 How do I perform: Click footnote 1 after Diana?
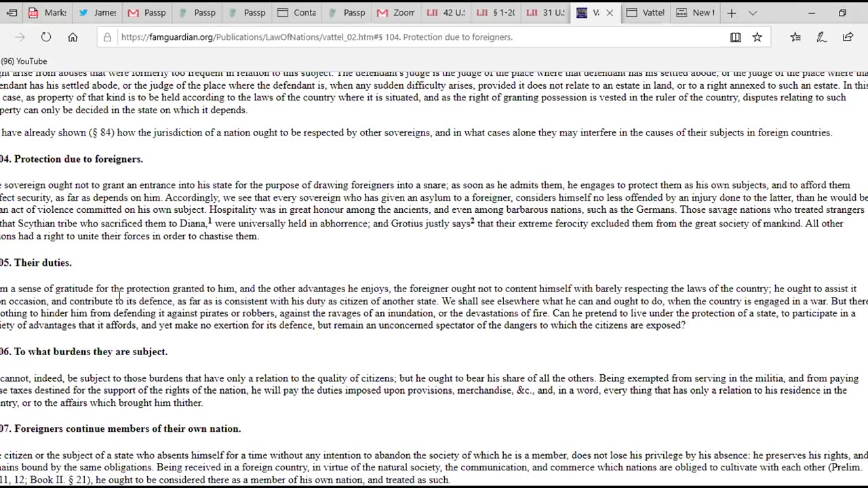210,220
